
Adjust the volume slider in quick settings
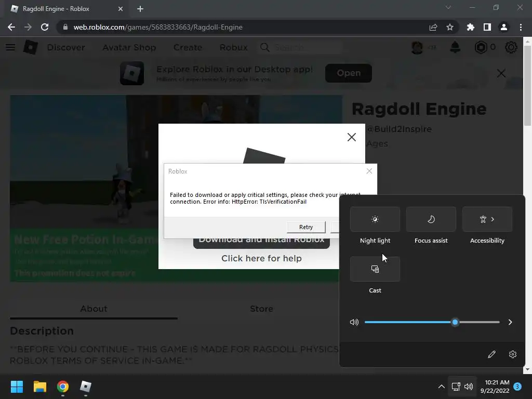[x=432, y=322]
